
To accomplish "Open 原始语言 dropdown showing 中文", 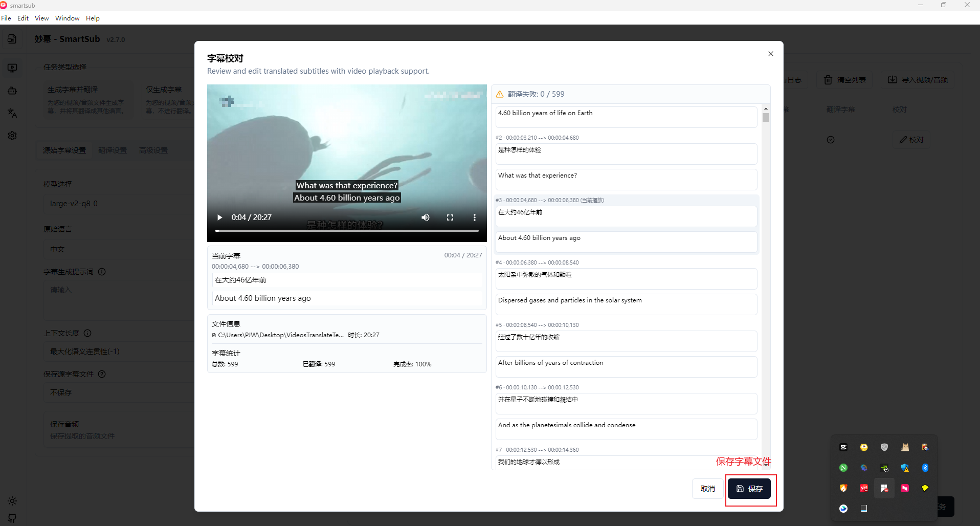I will 119,249.
